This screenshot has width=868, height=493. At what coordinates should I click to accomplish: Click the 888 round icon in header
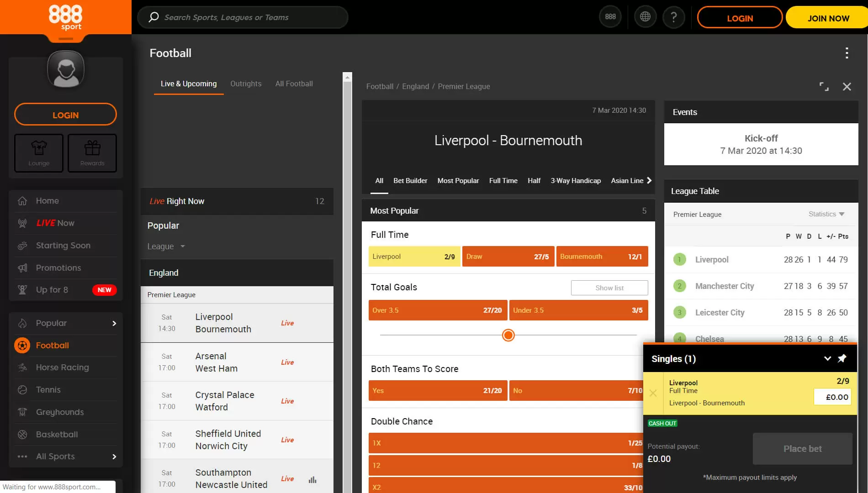tap(610, 17)
